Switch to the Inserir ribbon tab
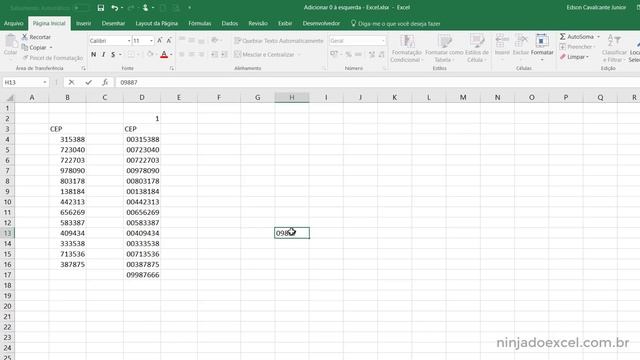 84,24
